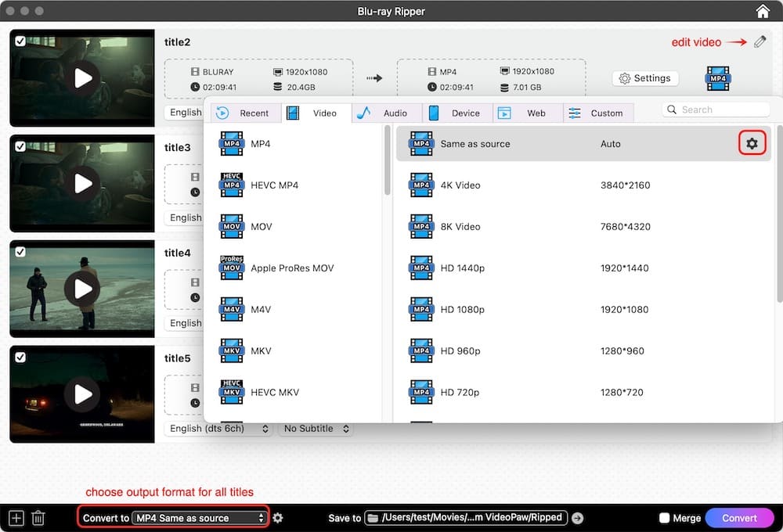Click the home icon in title bar
Screen dimensions: 783x532
[x=763, y=11]
